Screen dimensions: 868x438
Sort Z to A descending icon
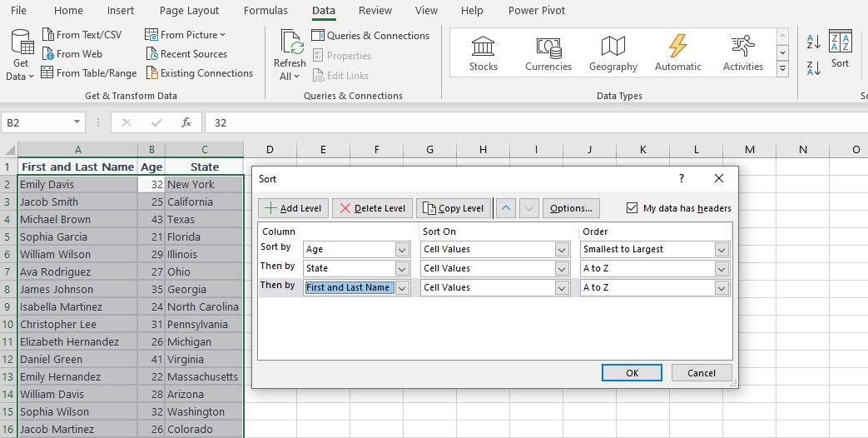tap(814, 68)
